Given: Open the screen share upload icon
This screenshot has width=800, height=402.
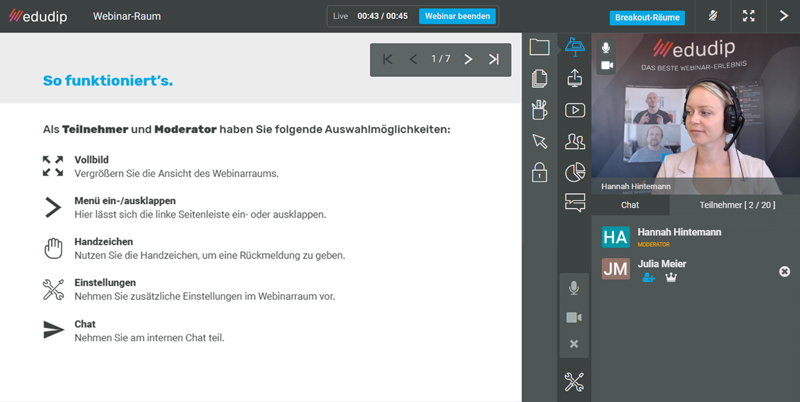Looking at the screenshot, I should [x=575, y=78].
